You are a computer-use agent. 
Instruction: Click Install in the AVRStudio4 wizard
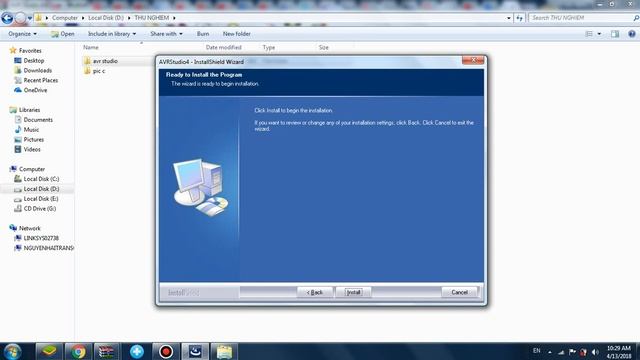[353, 292]
